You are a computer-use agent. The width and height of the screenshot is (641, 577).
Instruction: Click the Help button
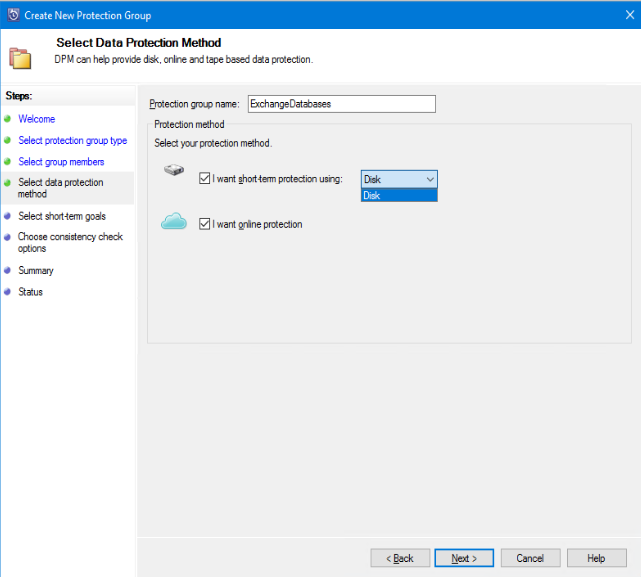[596, 558]
